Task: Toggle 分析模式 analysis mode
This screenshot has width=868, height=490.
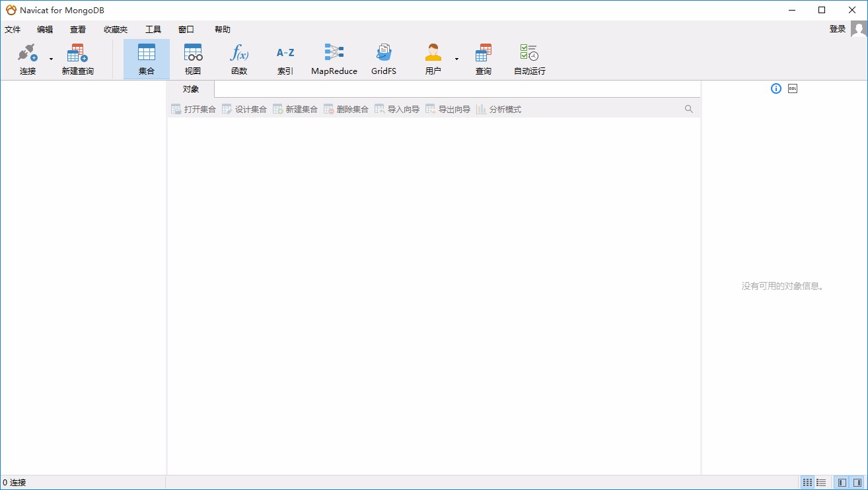Action: pos(499,110)
